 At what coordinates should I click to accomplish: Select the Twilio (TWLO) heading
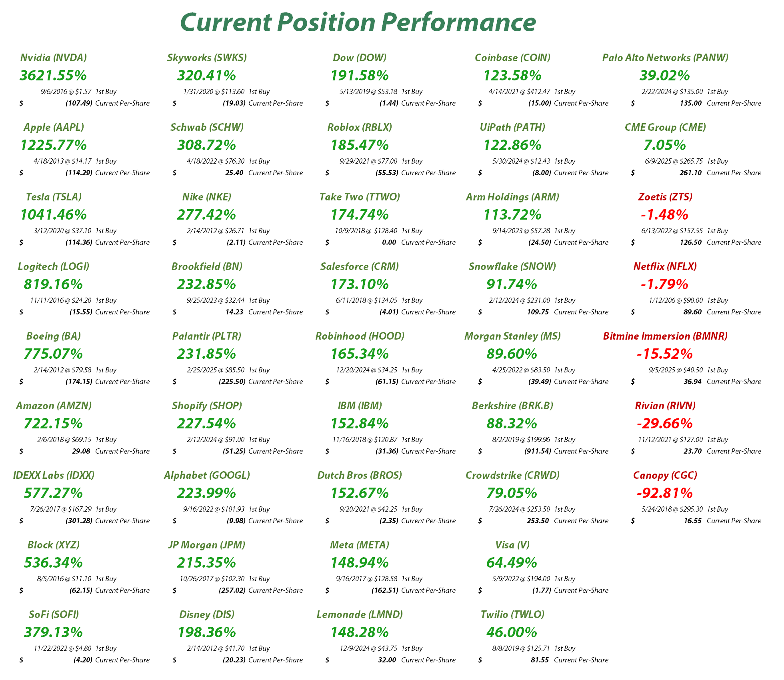512,614
